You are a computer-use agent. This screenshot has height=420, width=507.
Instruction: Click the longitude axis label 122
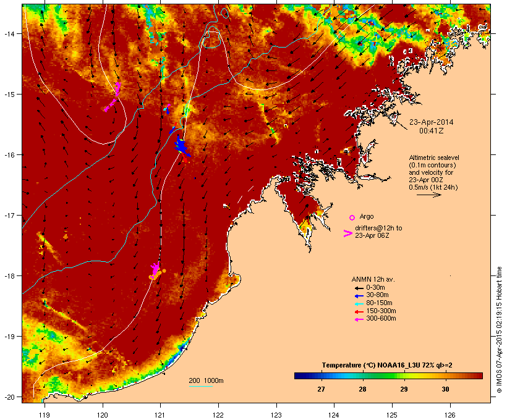click(x=218, y=415)
